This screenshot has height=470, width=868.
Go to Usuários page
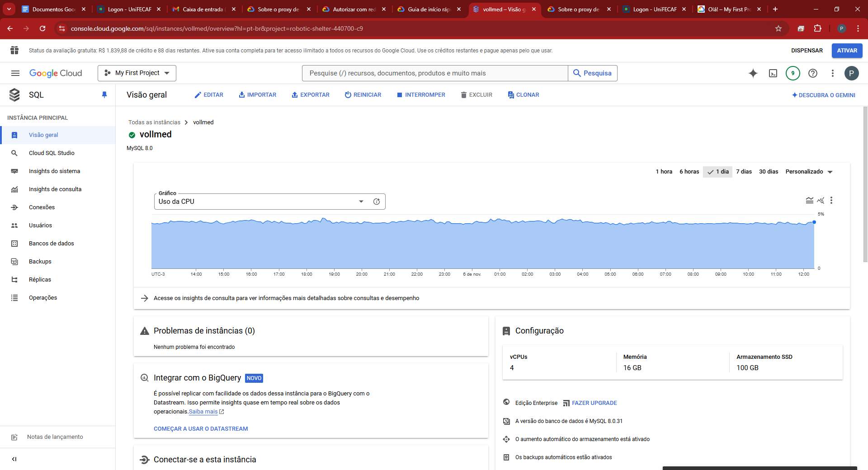58,226
